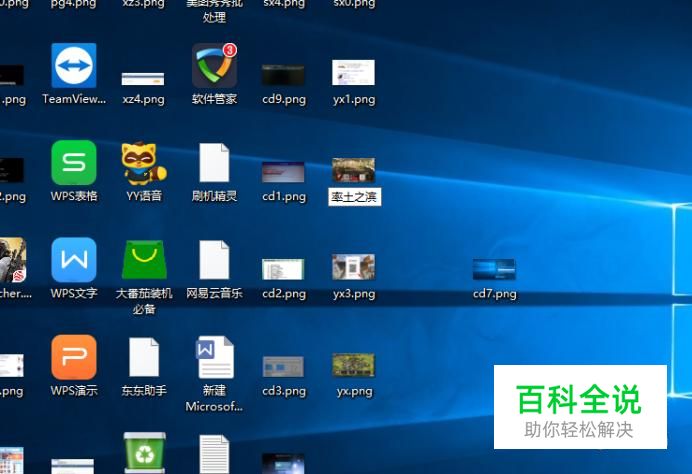The image size is (692, 474).
Task: Select the yx1.png desktop file
Action: click(x=354, y=72)
